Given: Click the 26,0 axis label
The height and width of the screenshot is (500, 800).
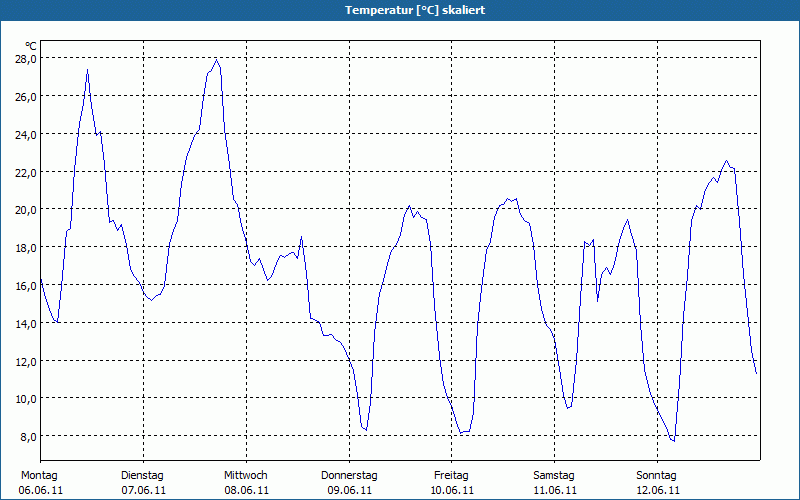Looking at the screenshot, I should (26, 96).
